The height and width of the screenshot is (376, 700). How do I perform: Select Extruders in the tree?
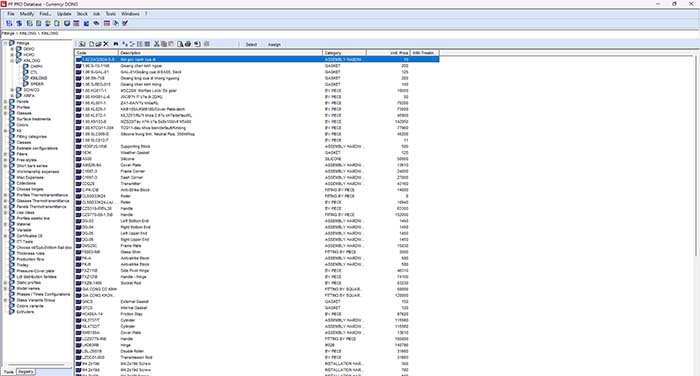pos(25,312)
